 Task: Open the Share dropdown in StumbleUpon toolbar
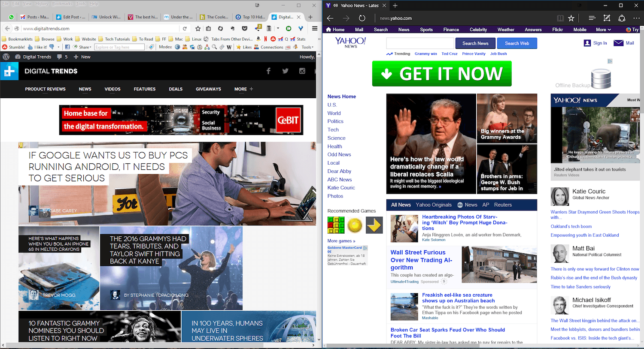[82, 47]
